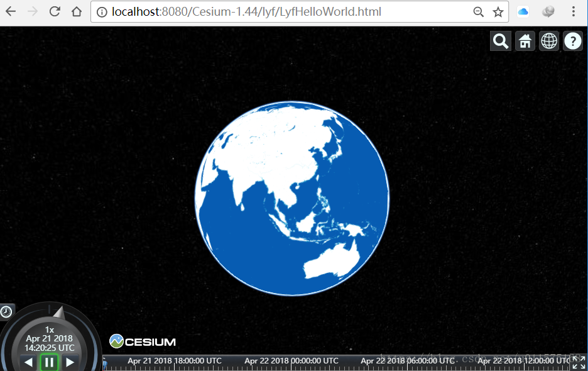Reset camera with the Cesium home button
588x371 pixels.
coord(525,41)
